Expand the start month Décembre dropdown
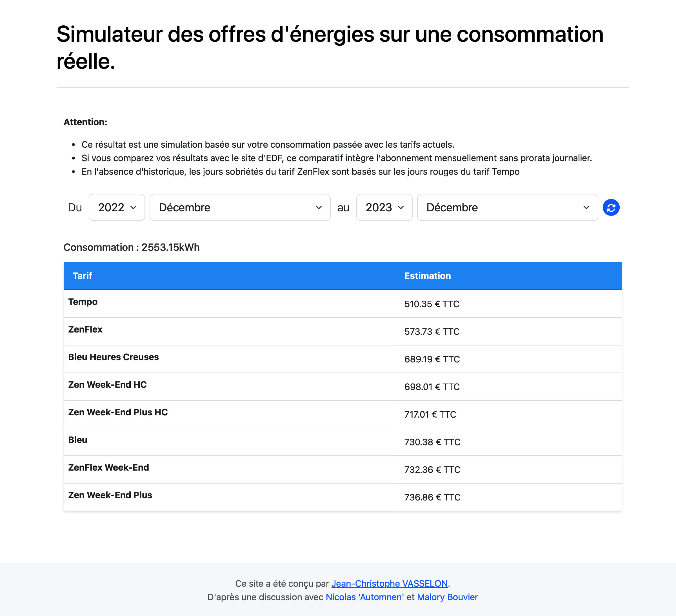The image size is (676, 616). (240, 208)
